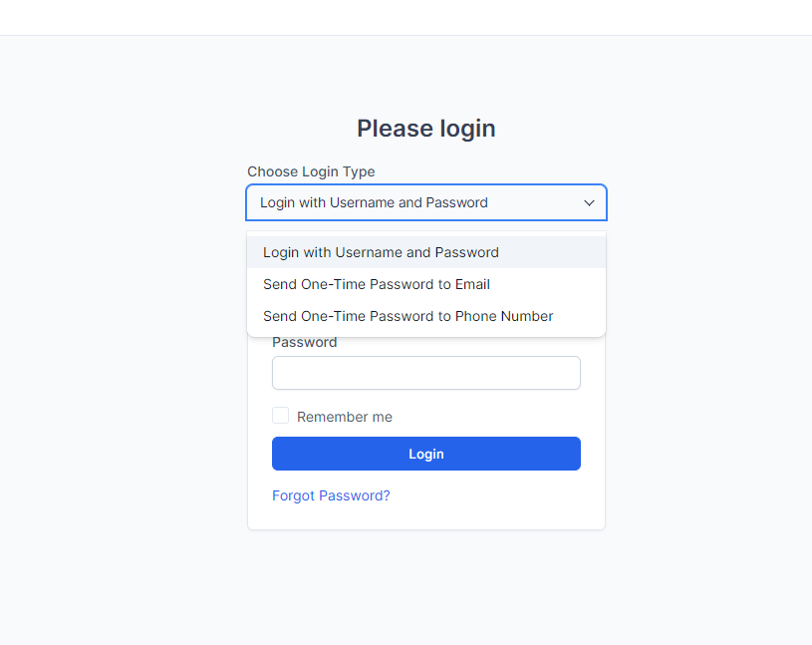
Task: Click the Please login heading
Action: pos(425,129)
